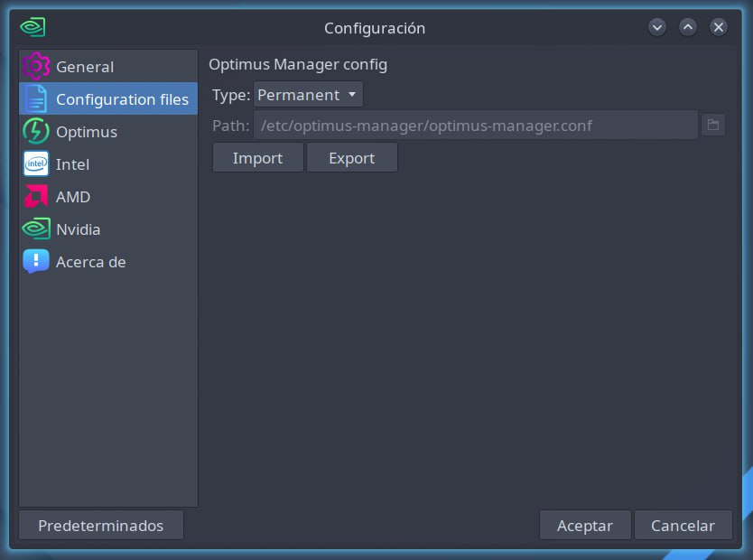Restore defaults with Predeterminados button
This screenshot has height=560, width=753.
point(101,525)
